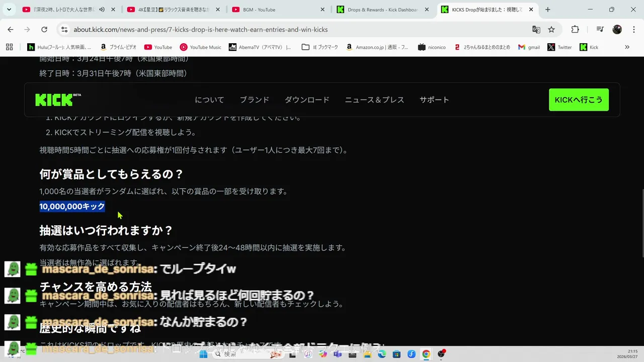This screenshot has width=644, height=362.
Task: Open the AbemaTV bookmark
Action: pos(260,47)
